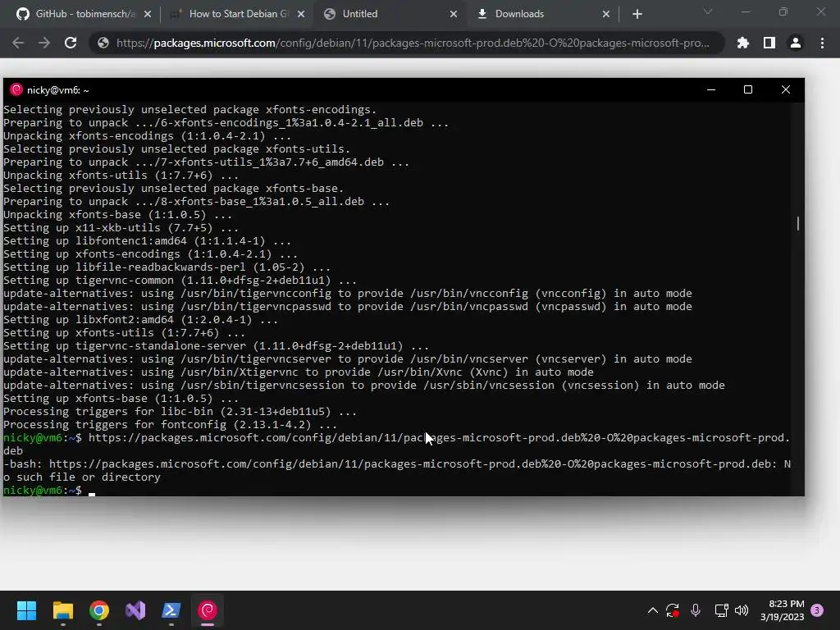Click 'Processing triggers for fontconfig' line

point(171,425)
